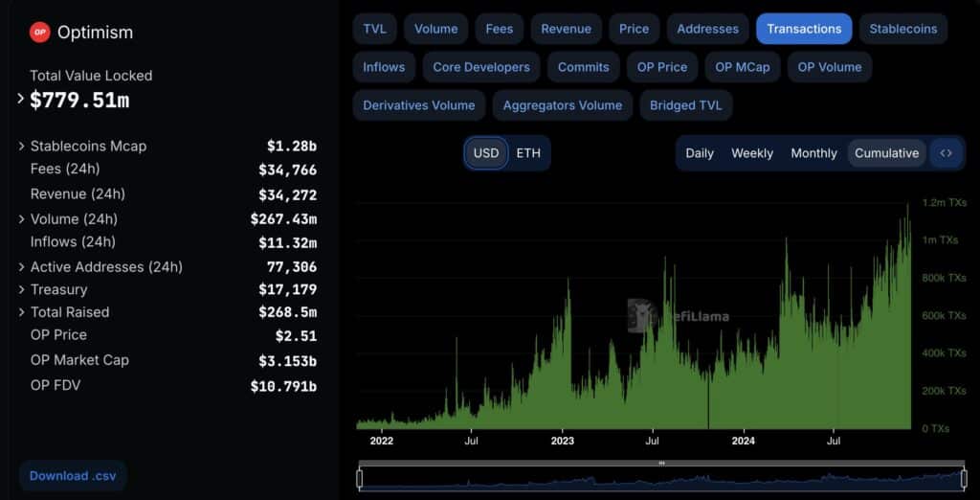Toggle the Addresses chart metric
The image size is (980, 500).
coord(707,29)
